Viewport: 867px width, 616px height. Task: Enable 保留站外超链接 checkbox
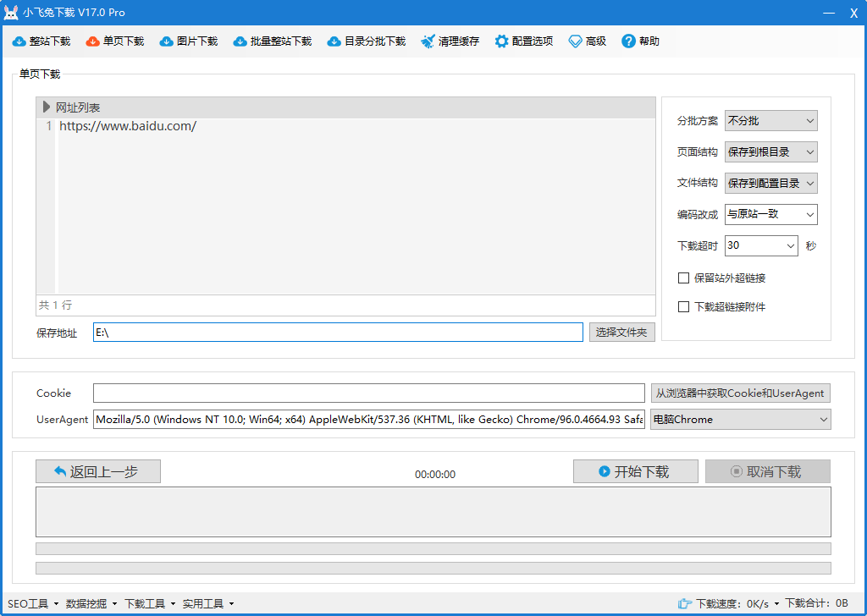tap(684, 278)
